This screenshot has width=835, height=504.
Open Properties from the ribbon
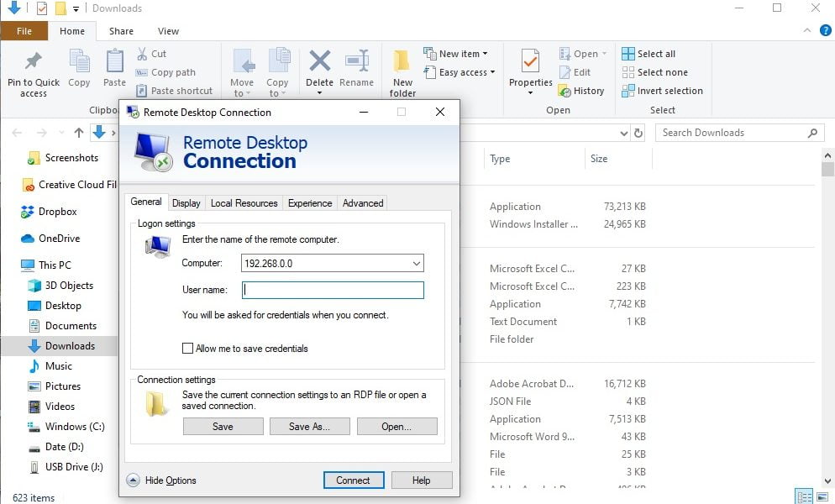(529, 71)
